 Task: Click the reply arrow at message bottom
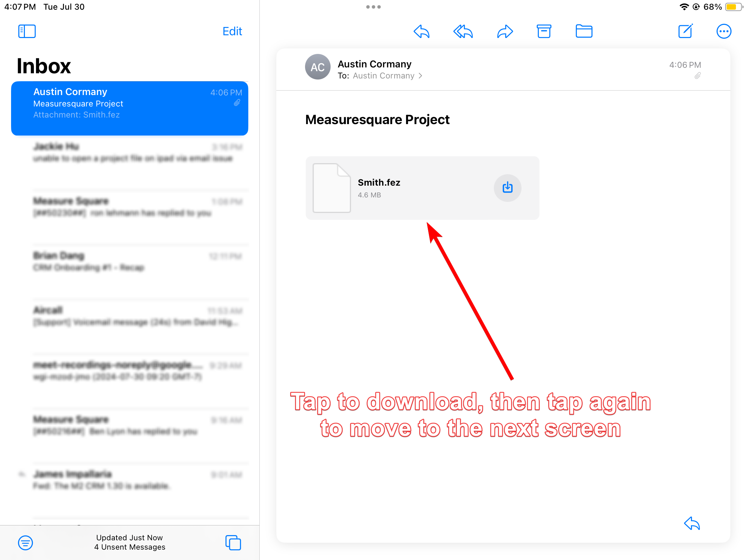click(x=692, y=523)
